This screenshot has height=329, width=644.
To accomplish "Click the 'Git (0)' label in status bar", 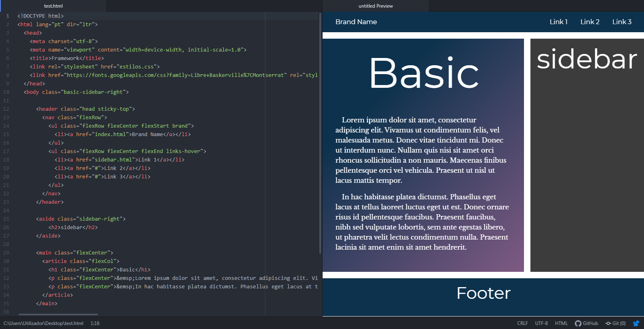I will point(619,323).
